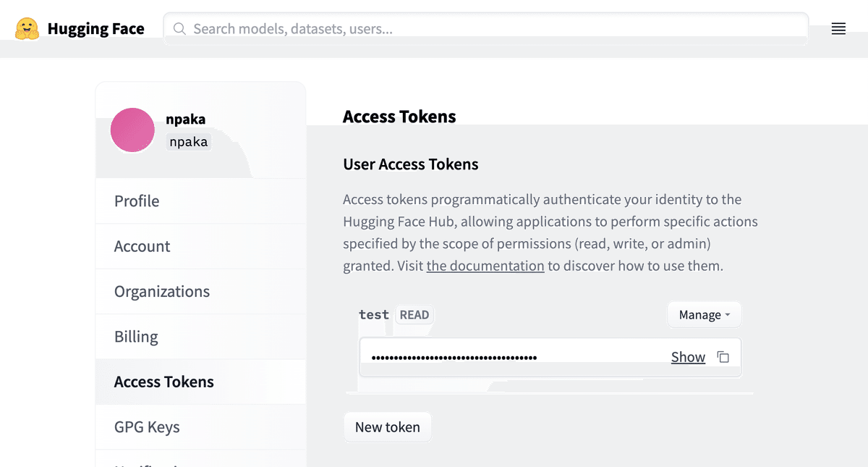Focus the search models input
Screen dimensions: 868x467
(x=486, y=29)
